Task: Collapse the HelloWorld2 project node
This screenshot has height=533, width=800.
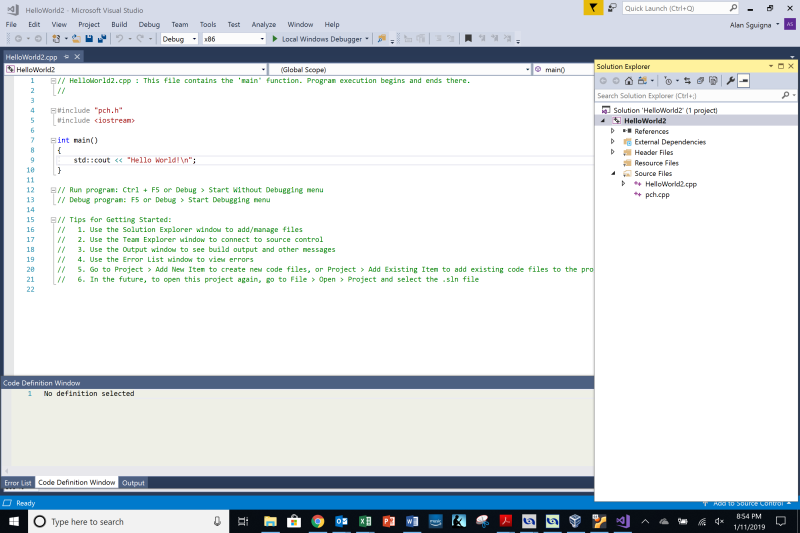Action: tap(603, 121)
